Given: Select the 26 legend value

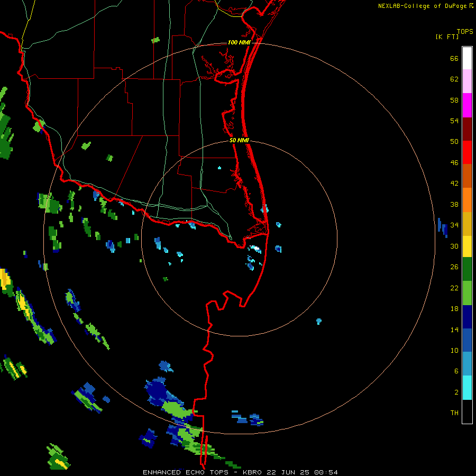Looking at the screenshot, I should pyautogui.click(x=454, y=267).
